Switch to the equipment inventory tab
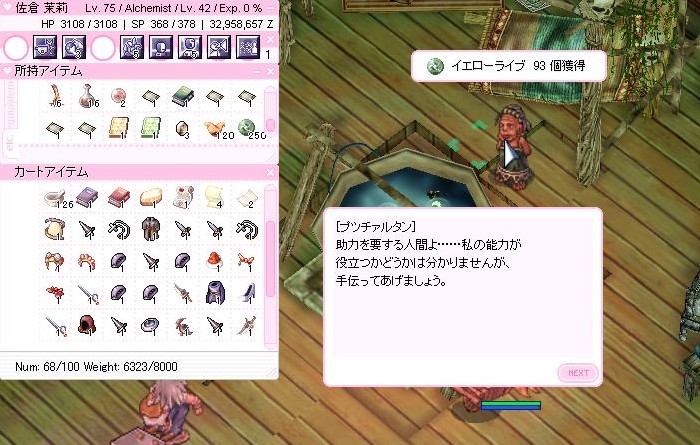The height and width of the screenshot is (445, 700). [x=10, y=103]
